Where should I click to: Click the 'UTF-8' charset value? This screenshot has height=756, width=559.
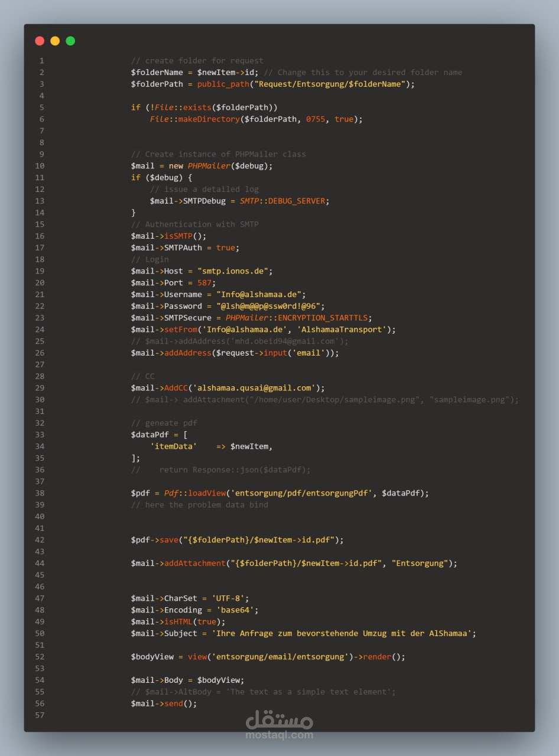click(228, 598)
